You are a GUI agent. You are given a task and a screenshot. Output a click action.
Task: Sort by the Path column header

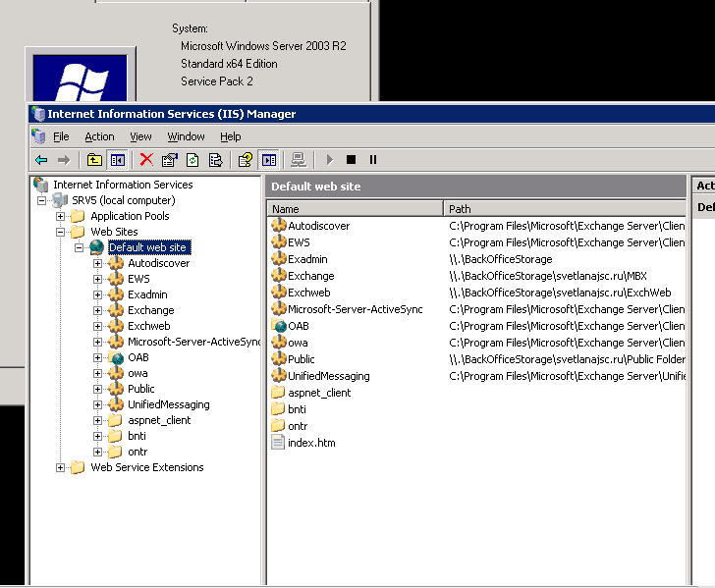565,209
